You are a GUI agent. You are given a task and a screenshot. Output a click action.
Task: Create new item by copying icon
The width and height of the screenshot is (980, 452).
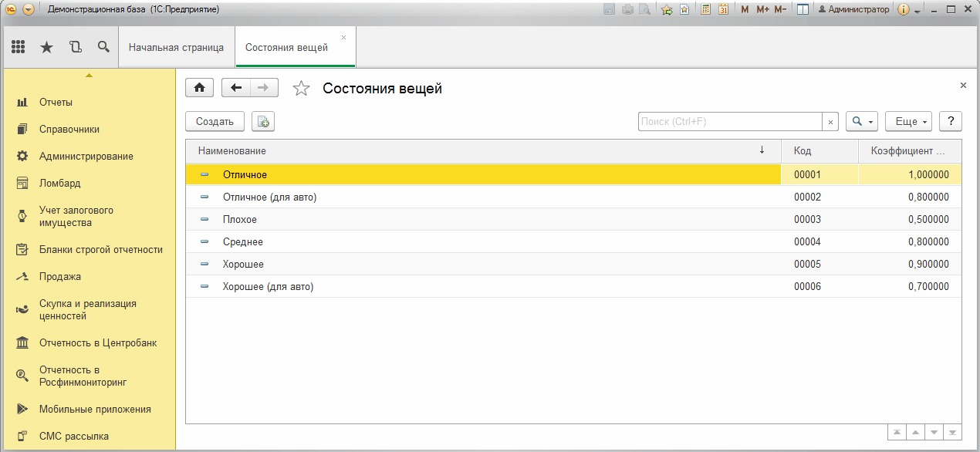coord(263,121)
